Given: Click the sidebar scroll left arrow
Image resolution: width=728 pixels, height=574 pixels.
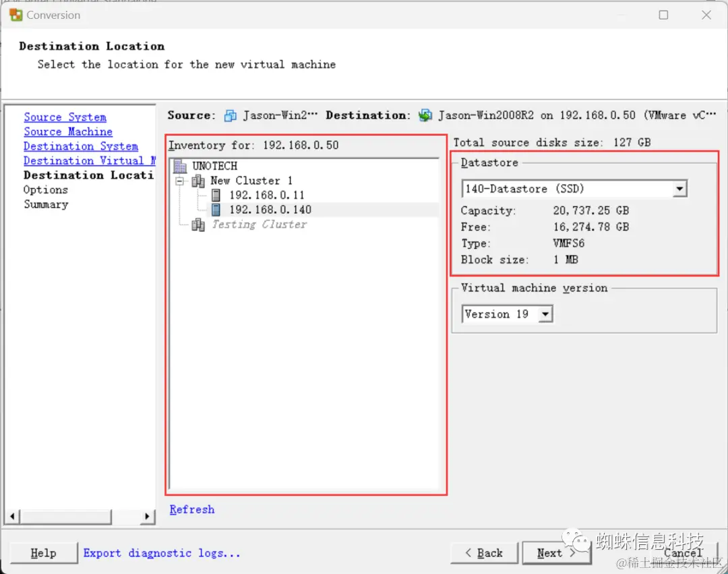Looking at the screenshot, I should [12, 516].
